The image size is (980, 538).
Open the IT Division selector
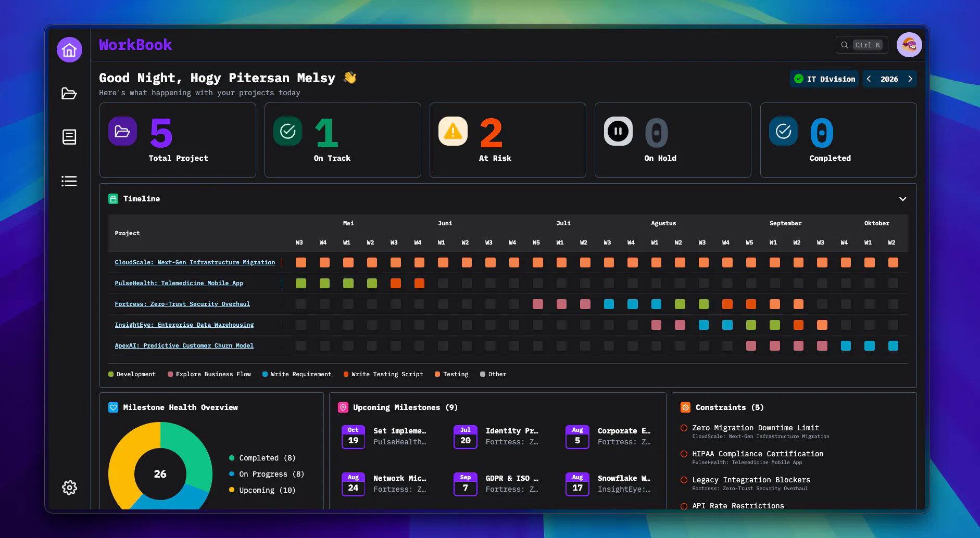pyautogui.click(x=824, y=79)
